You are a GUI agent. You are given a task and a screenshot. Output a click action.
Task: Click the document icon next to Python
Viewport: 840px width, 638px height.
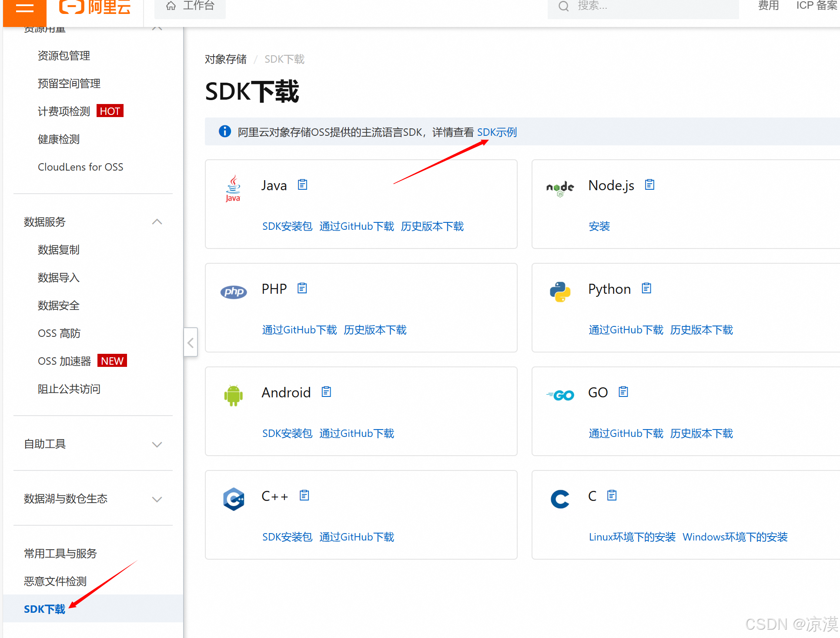646,289
